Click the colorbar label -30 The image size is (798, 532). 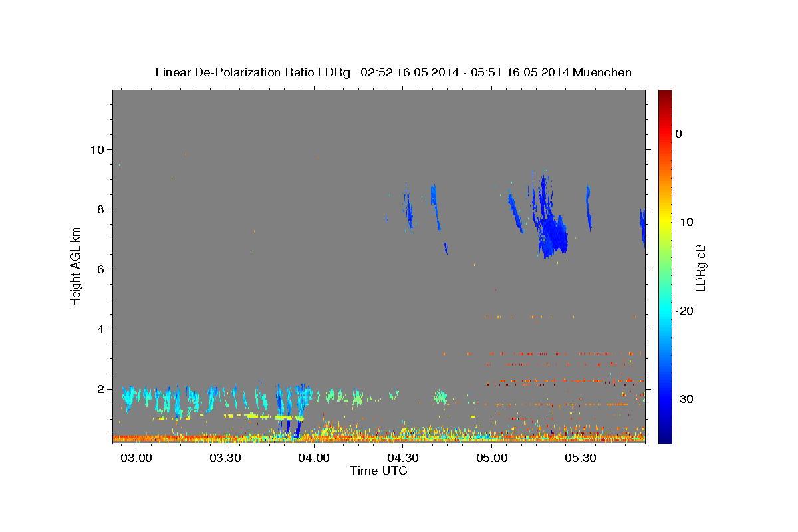pyautogui.click(x=684, y=399)
